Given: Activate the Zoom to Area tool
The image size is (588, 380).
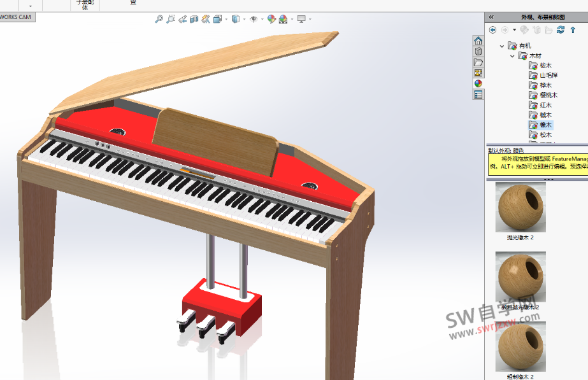Looking at the screenshot, I should 170,19.
